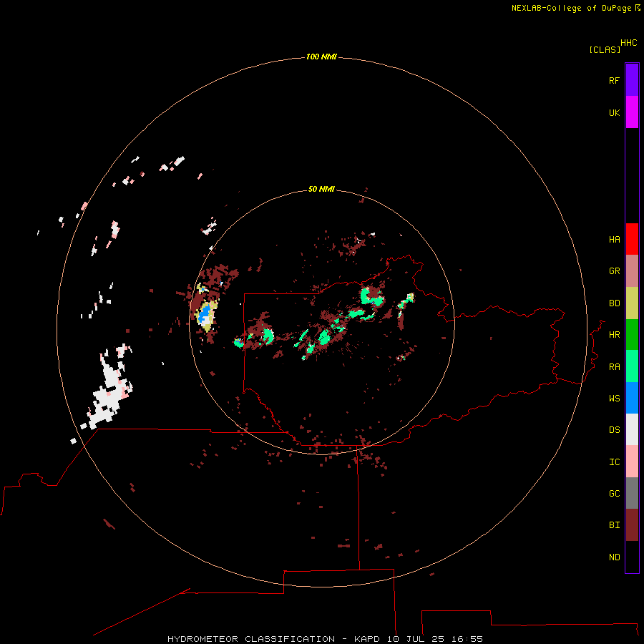This screenshot has height=644, width=644.
Task: Click the HR dark green legend swatch
Action: point(632,334)
